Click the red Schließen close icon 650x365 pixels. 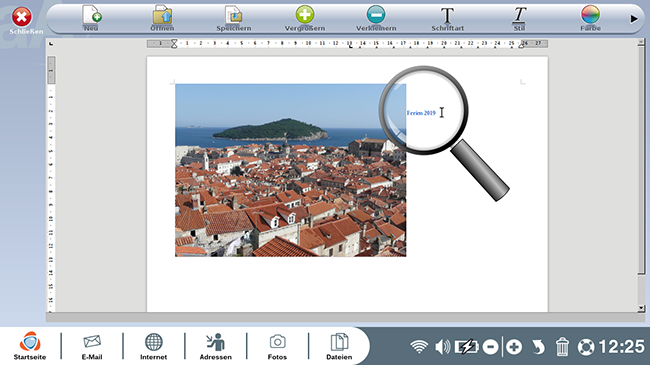(22, 17)
